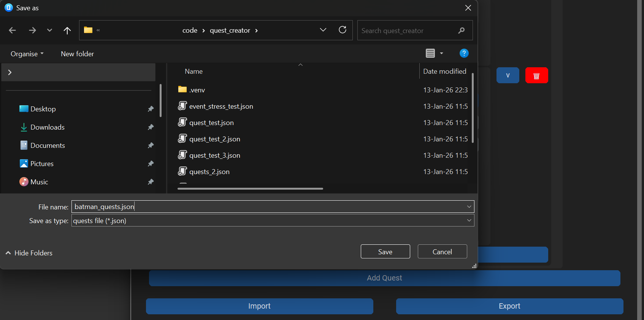Viewport: 644px width, 320px height.
Task: Click the red trash delete icon
Action: (537, 75)
